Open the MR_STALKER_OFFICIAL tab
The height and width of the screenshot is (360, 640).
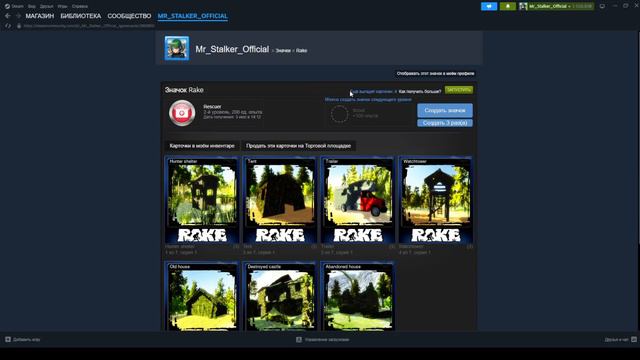tap(193, 16)
